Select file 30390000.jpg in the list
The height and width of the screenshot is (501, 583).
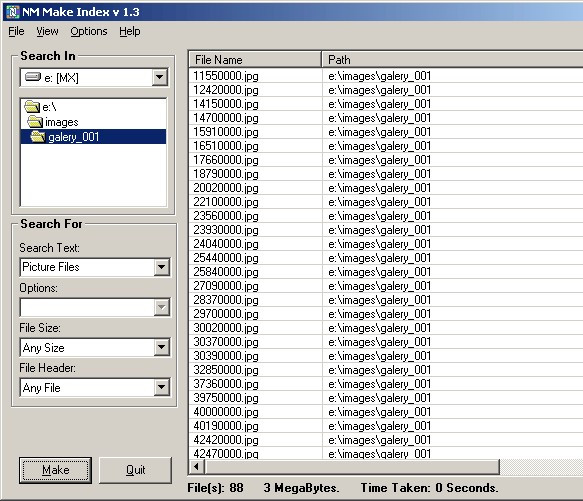[x=226, y=356]
